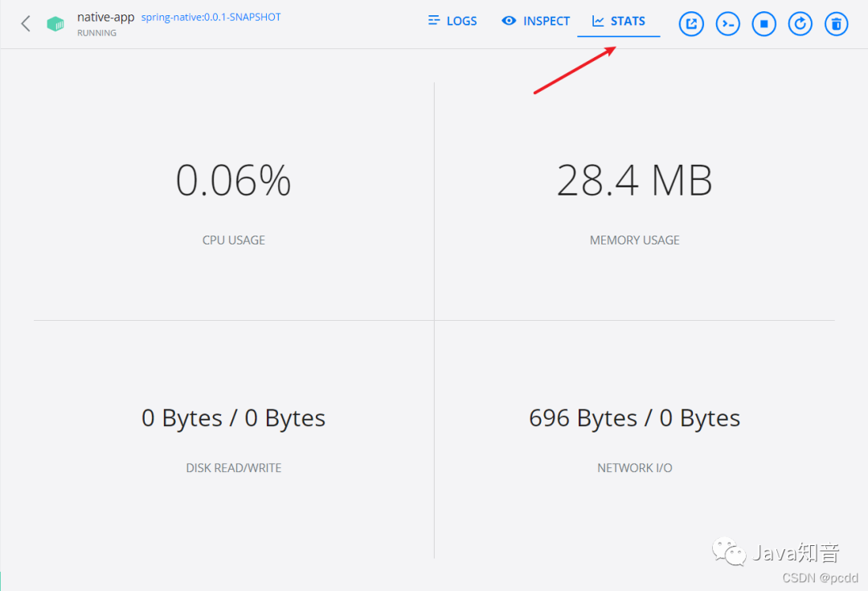Open container in browser icon
The image size is (868, 591).
pyautogui.click(x=691, y=24)
